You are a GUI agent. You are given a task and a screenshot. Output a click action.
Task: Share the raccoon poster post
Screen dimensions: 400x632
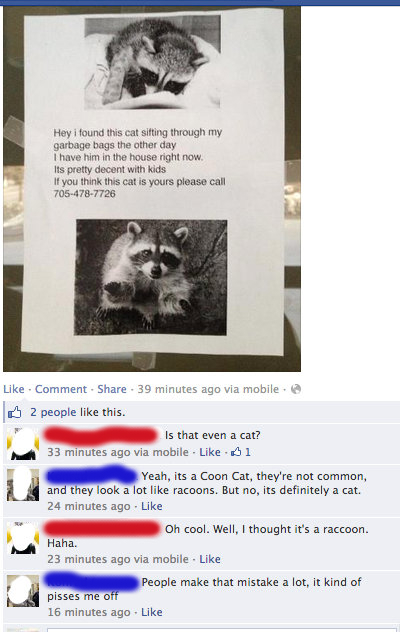(112, 389)
